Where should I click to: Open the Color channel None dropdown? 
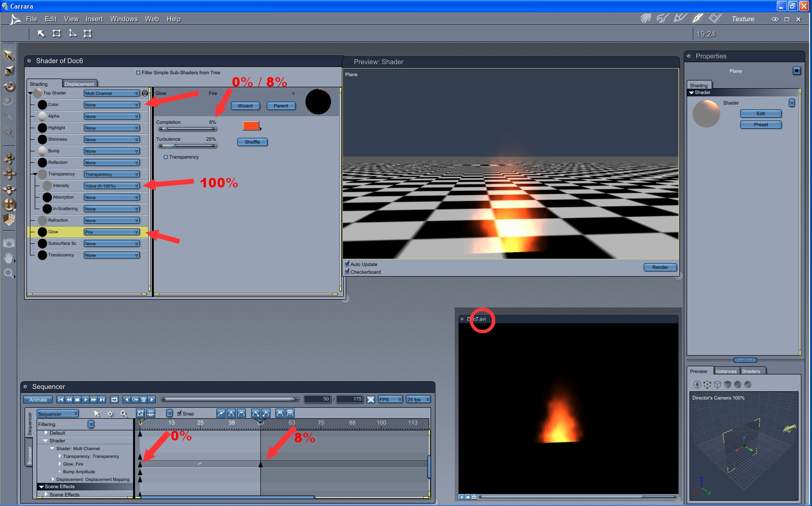tap(112, 105)
